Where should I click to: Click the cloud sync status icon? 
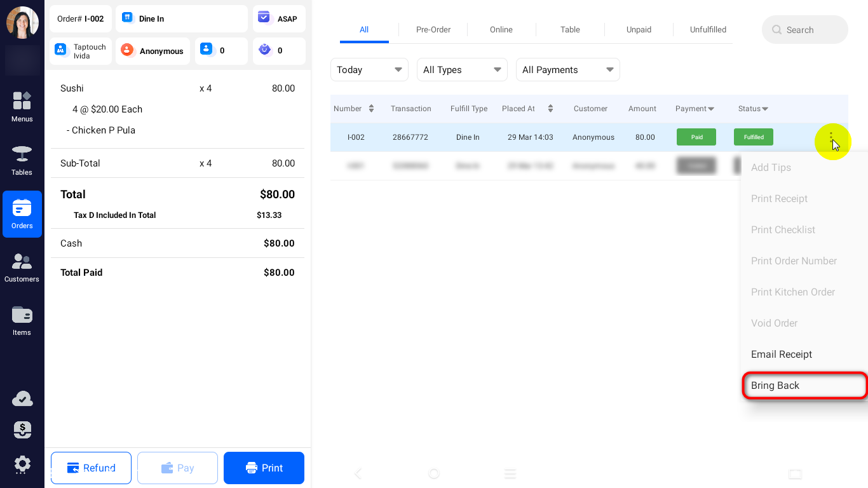[x=22, y=399]
